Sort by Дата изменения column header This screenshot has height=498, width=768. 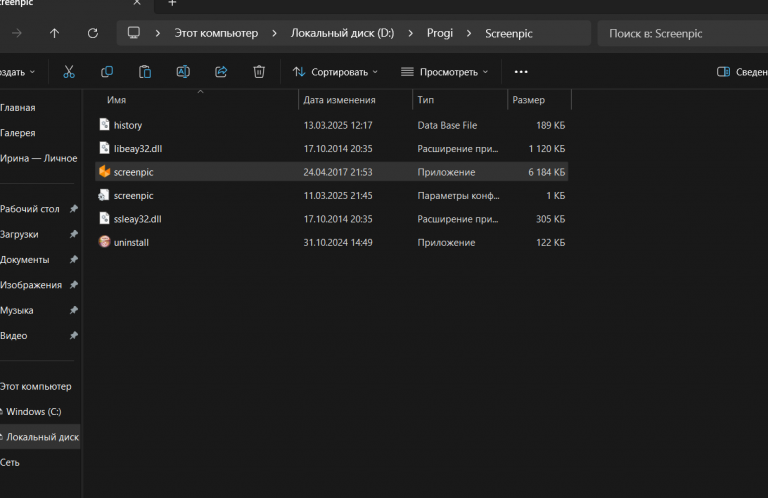coord(339,100)
